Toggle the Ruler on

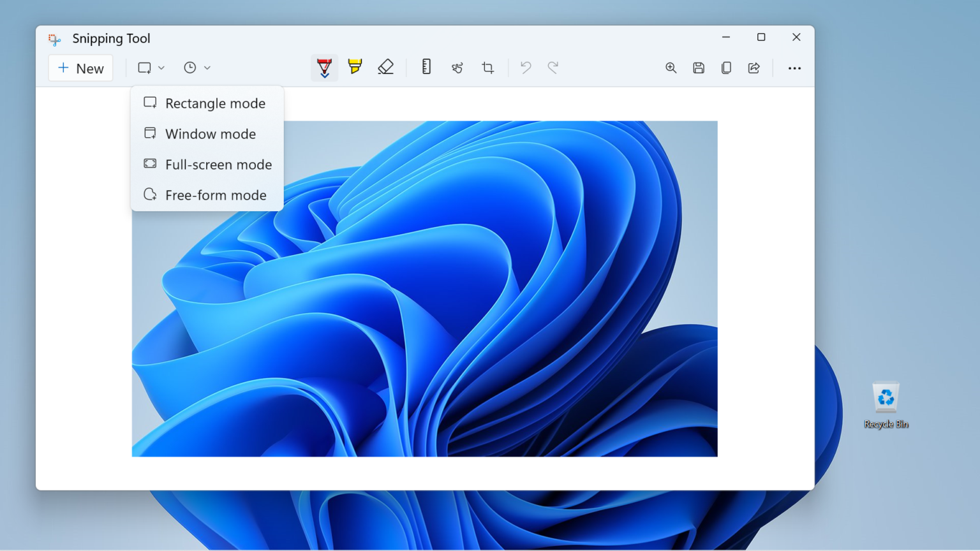[426, 66]
